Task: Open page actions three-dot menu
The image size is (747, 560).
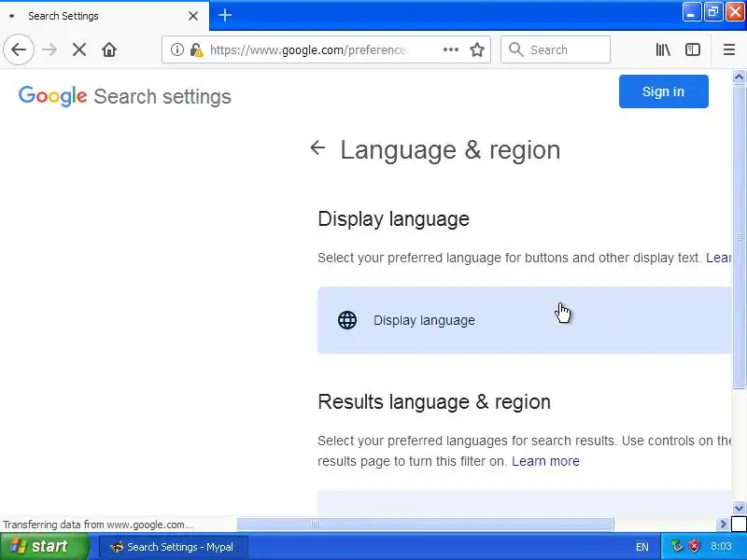Action: tap(451, 49)
